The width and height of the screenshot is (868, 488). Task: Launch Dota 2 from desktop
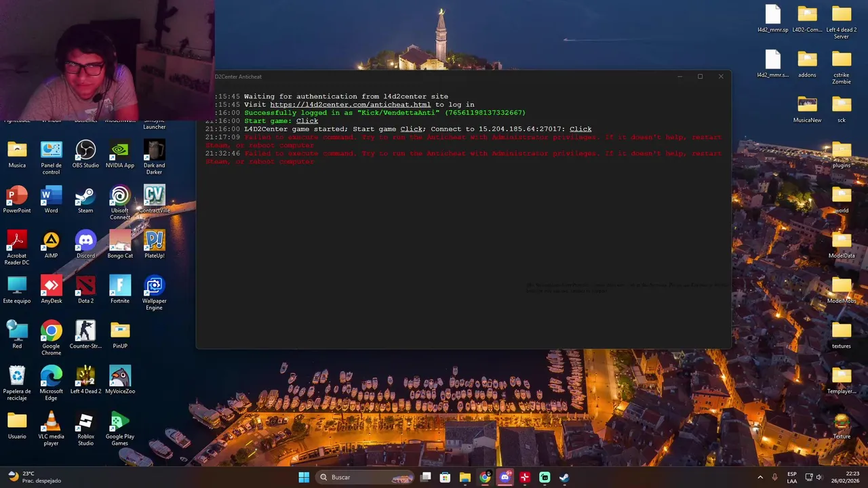[x=85, y=289]
